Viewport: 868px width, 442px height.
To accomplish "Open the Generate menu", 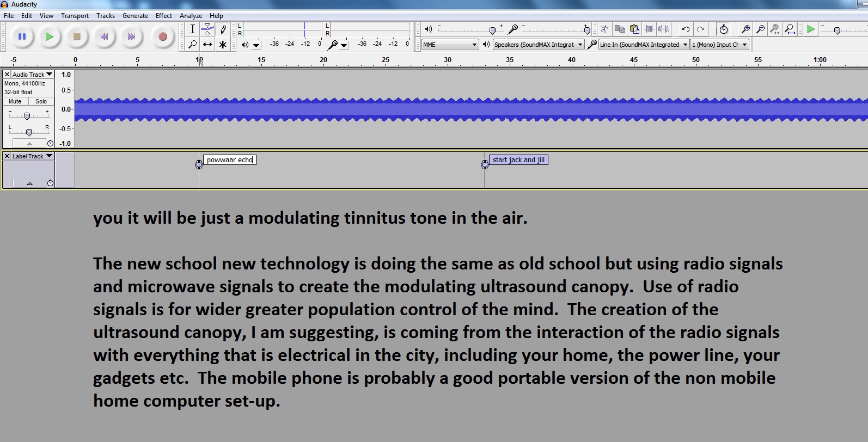I will [135, 16].
